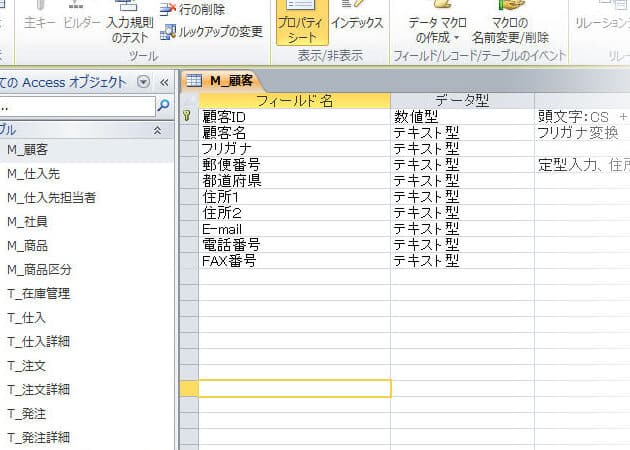Screen dimensions: 630x450
Task: Click Delete Rows (行の削除) icon
Action: point(167,9)
